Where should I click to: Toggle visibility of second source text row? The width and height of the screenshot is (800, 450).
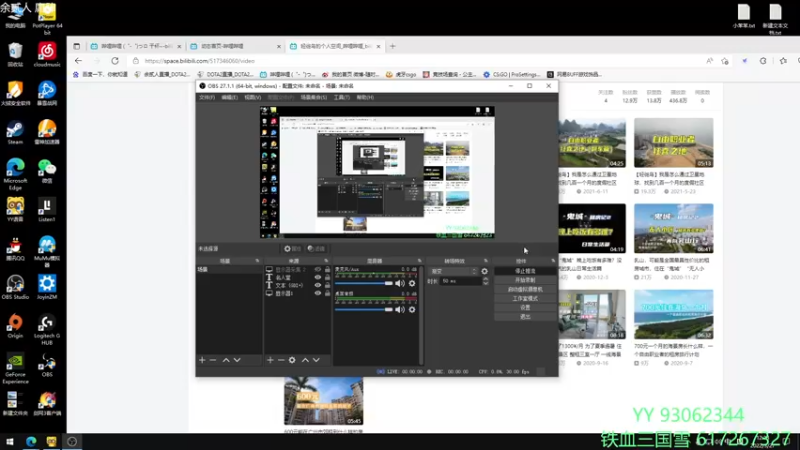318,278
